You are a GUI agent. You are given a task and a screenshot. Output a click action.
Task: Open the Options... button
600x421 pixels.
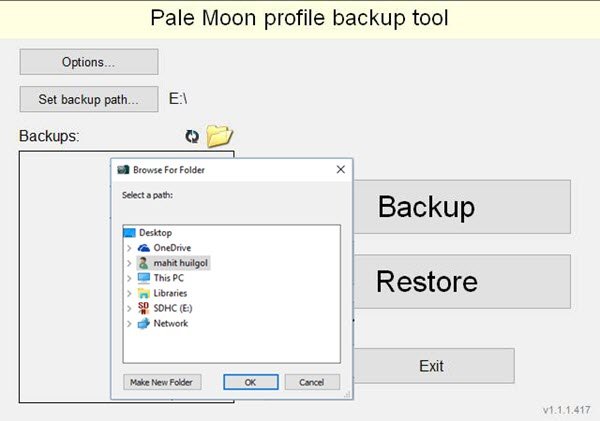click(x=89, y=62)
